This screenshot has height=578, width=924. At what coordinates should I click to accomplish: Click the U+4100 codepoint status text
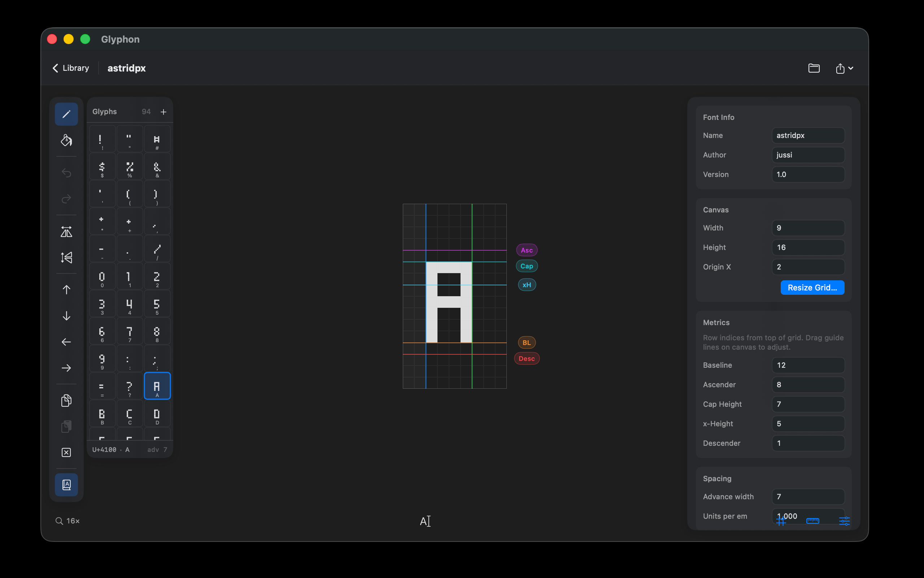104,449
